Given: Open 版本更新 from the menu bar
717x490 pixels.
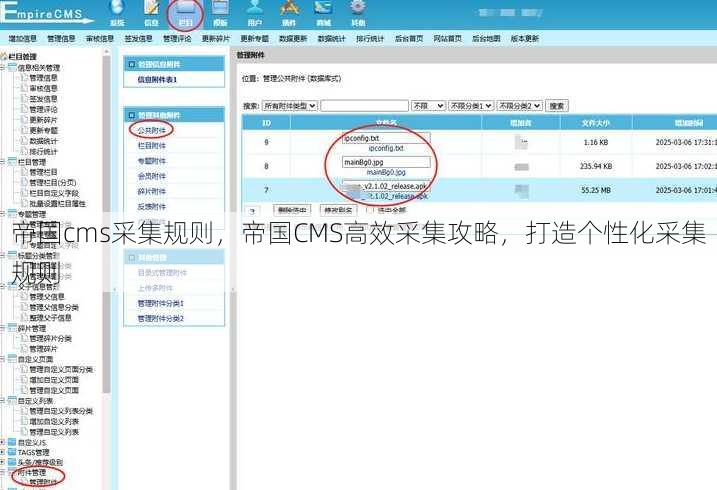Looking at the screenshot, I should [x=524, y=39].
